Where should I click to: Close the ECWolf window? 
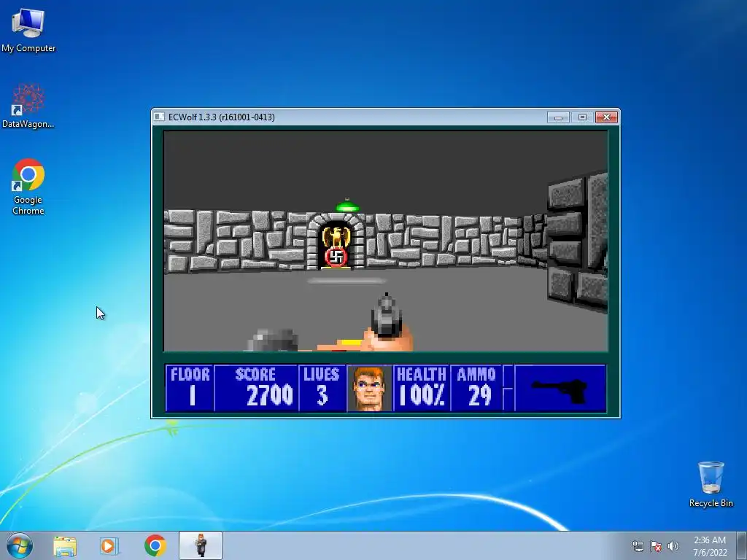click(x=606, y=117)
